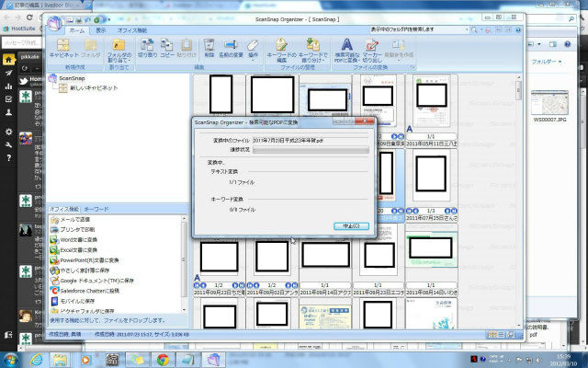Click the キーワードの編集 icon
The image size is (588, 368).
(x=282, y=51)
